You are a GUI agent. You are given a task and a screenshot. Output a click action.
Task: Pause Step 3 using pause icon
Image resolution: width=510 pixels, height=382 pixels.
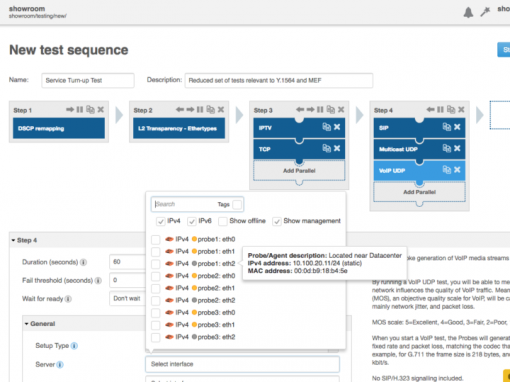pyautogui.click(x=320, y=110)
